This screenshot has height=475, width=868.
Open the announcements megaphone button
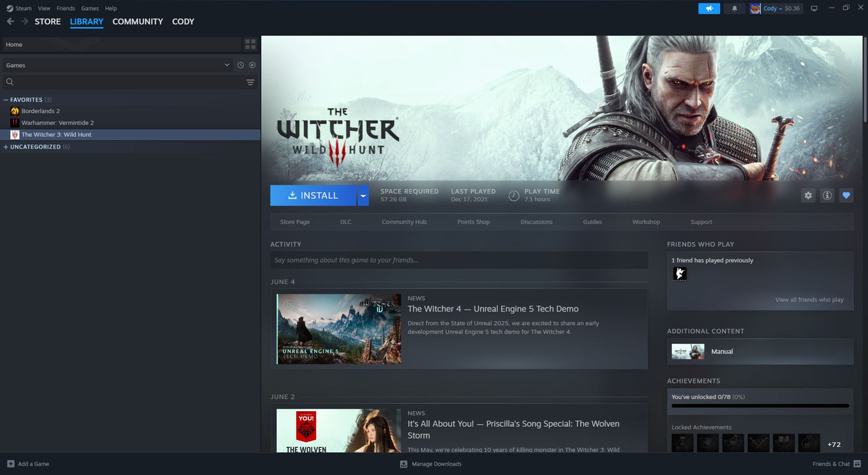pyautogui.click(x=709, y=8)
